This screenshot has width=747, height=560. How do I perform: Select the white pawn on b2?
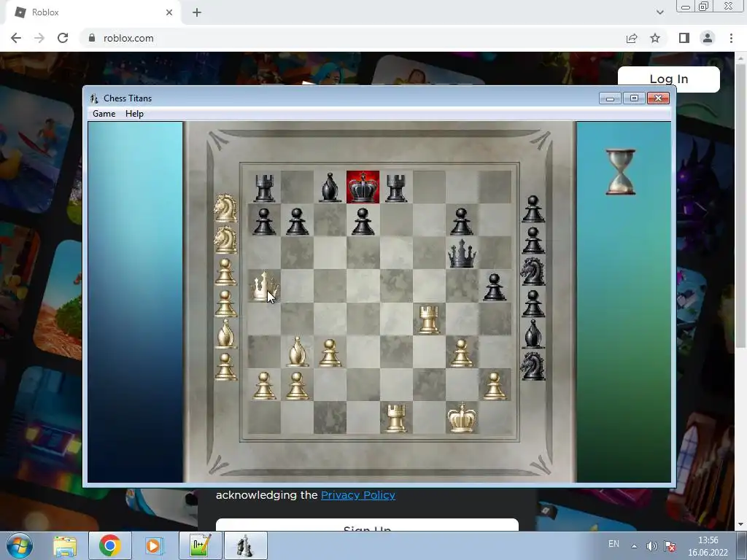pyautogui.click(x=298, y=386)
